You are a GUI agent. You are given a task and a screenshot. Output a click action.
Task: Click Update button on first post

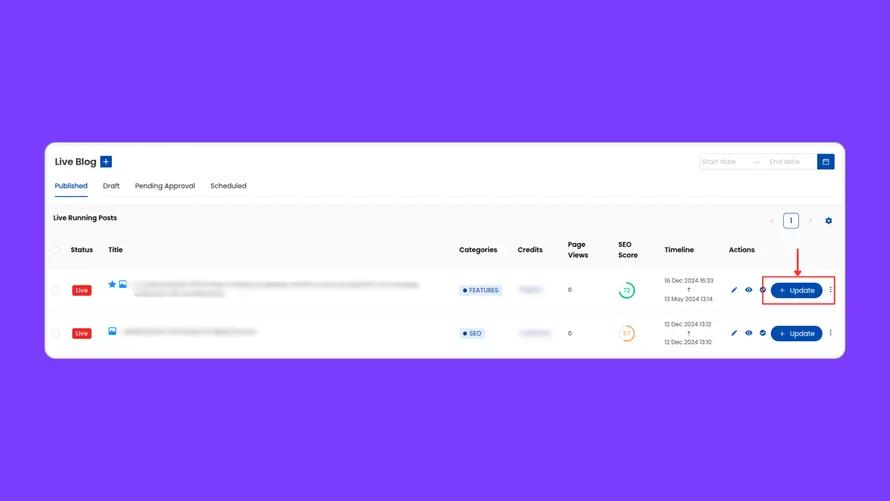796,291
